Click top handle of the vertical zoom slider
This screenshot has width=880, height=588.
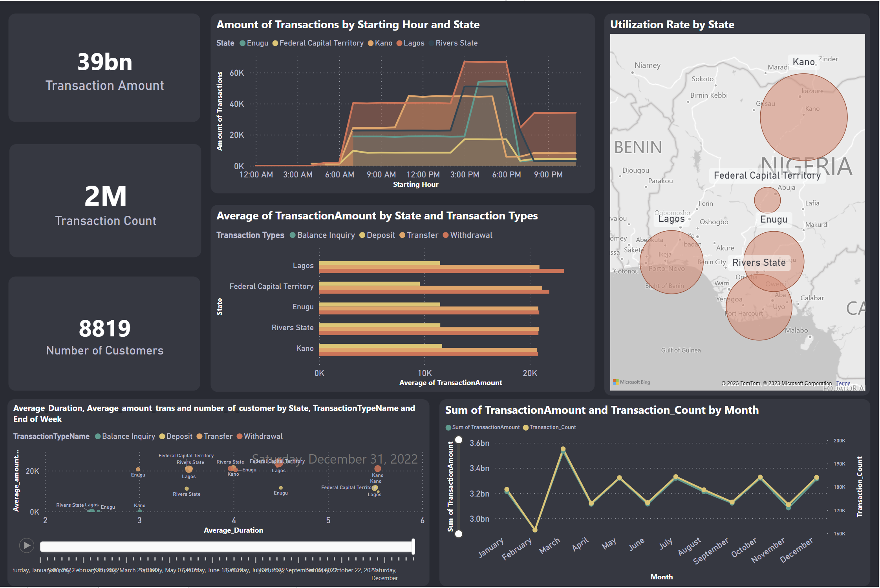pos(458,439)
